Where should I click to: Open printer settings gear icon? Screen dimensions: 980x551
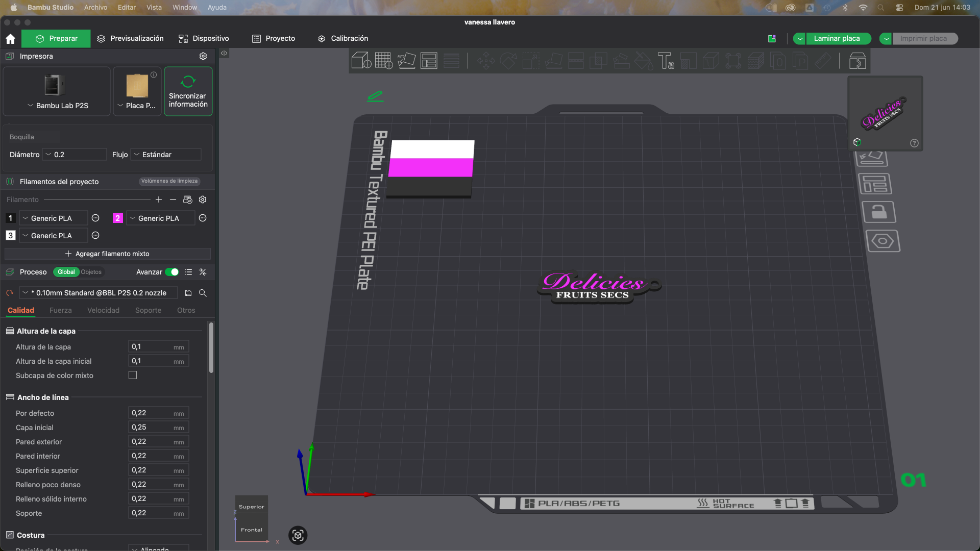coord(203,56)
